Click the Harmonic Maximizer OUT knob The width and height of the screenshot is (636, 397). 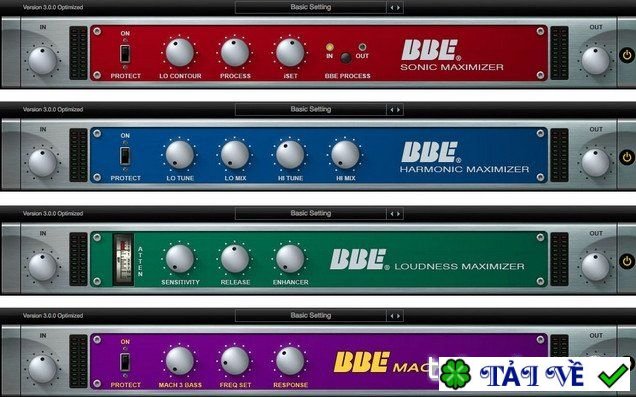[595, 163]
